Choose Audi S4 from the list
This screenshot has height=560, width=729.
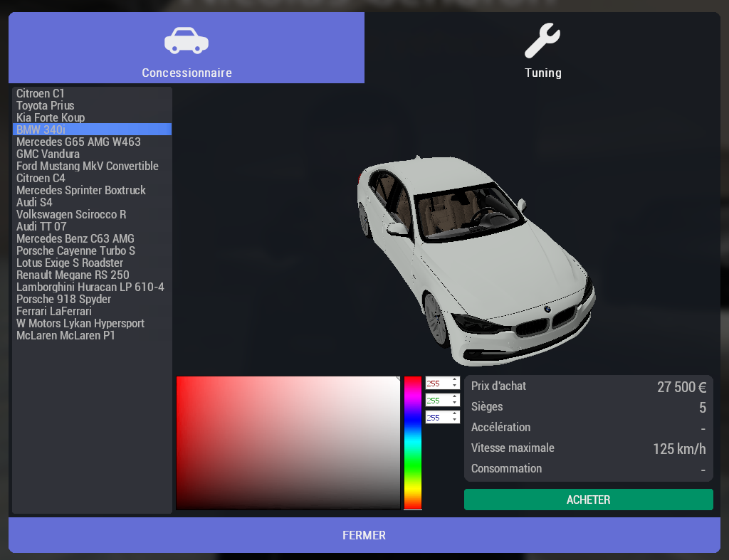pos(92,202)
